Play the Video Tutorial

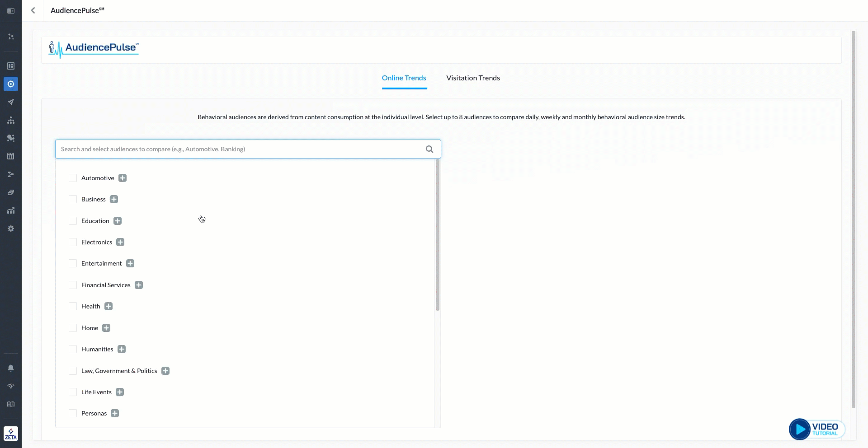coord(816,429)
